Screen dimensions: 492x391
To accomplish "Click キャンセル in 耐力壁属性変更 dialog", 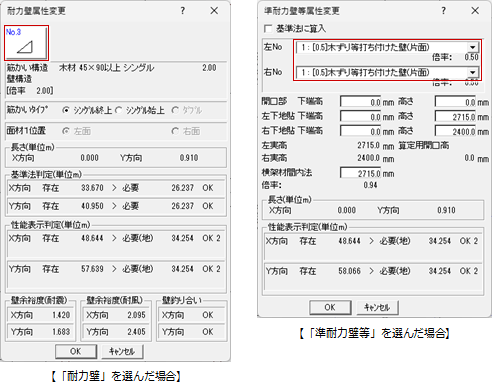I will (122, 351).
